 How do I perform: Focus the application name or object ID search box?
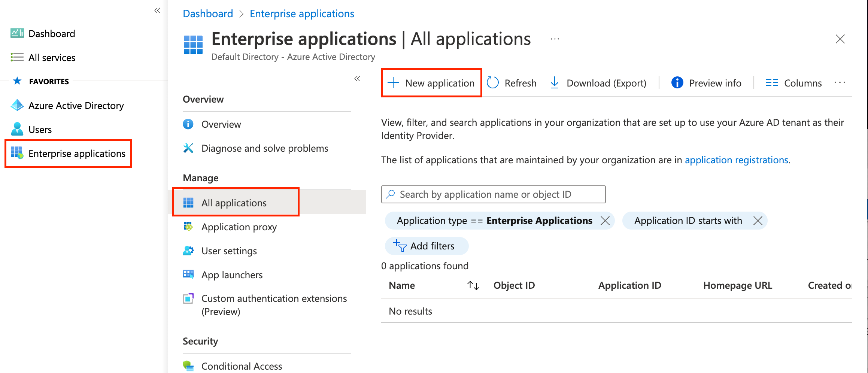(493, 194)
